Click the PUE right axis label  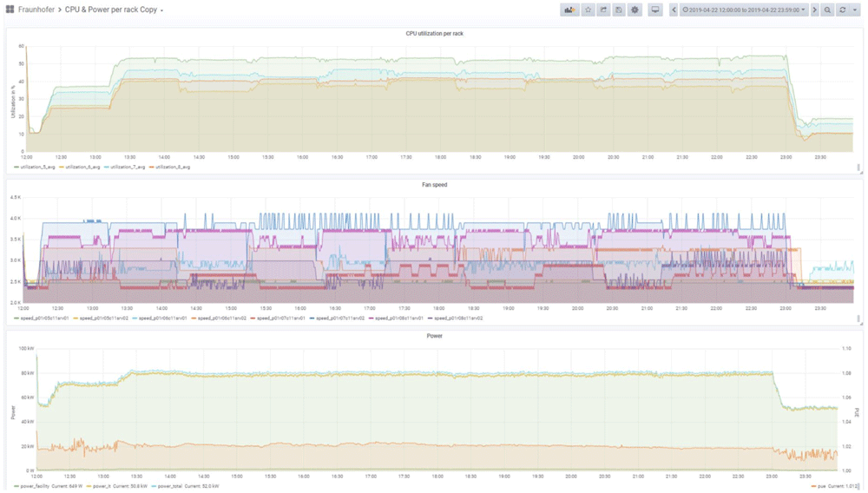(x=857, y=413)
